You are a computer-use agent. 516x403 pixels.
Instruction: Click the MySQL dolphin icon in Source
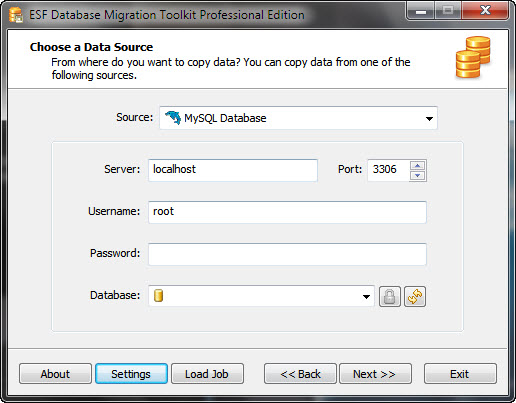[x=173, y=118]
